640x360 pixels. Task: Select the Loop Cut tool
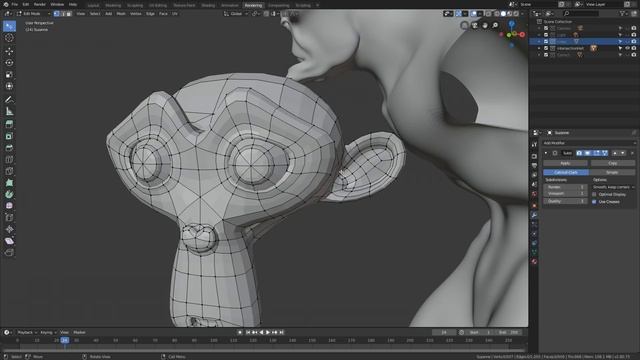pyautogui.click(x=9, y=159)
